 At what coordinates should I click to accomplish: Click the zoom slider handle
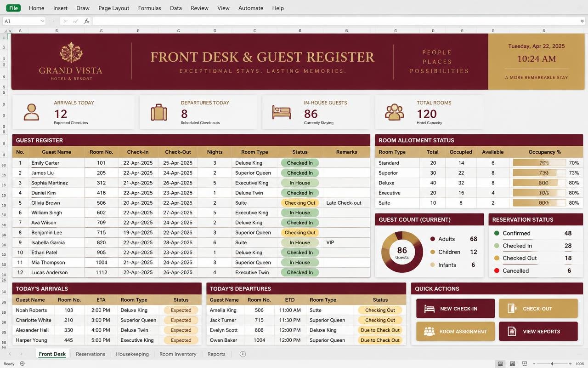(552, 364)
